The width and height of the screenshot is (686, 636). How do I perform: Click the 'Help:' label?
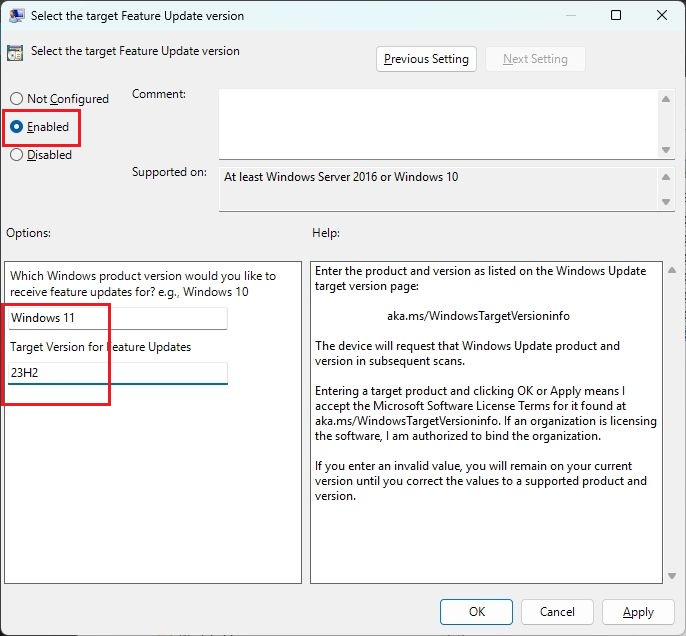point(326,233)
